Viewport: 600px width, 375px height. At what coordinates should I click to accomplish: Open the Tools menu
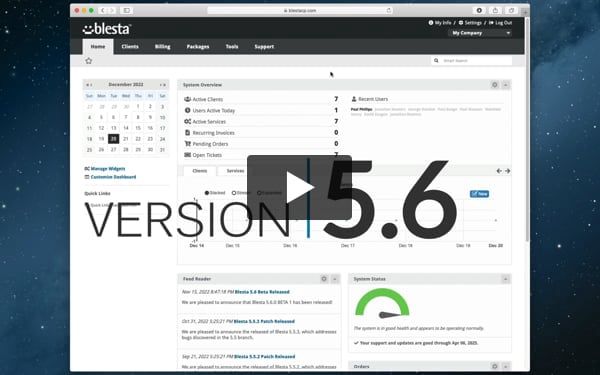click(x=232, y=47)
